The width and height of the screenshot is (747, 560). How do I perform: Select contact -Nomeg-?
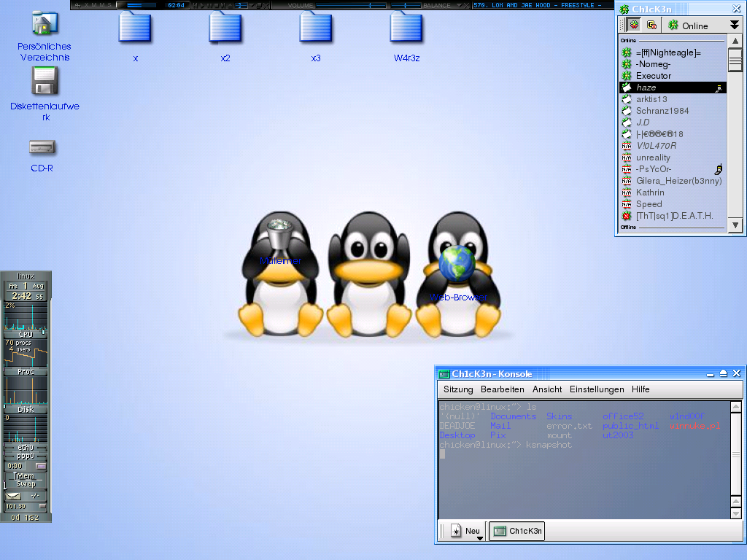click(673, 64)
